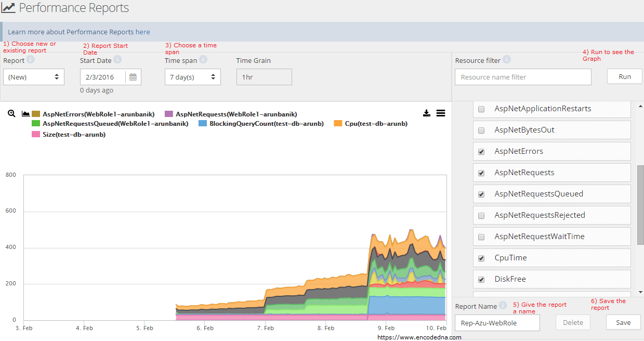Click the AspNetRequests(WebRole1-arunbanik) legend label
This screenshot has height=341, width=644.
click(236, 114)
